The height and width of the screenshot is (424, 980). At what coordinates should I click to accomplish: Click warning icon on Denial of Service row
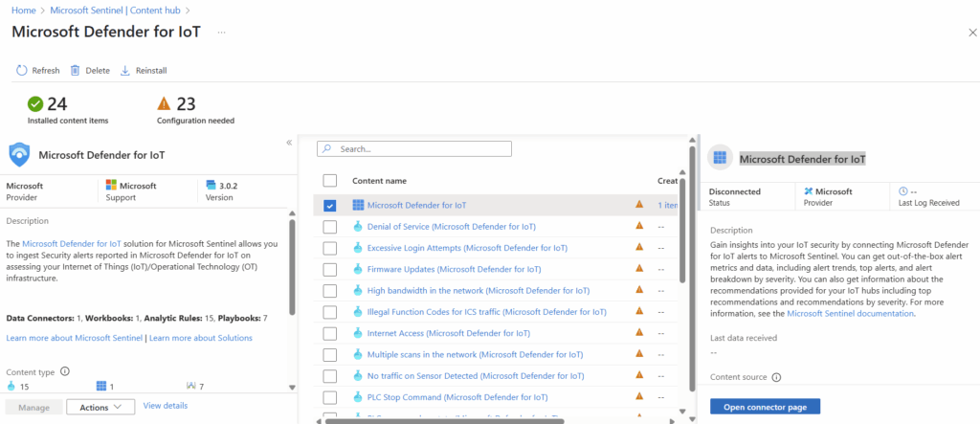(638, 225)
